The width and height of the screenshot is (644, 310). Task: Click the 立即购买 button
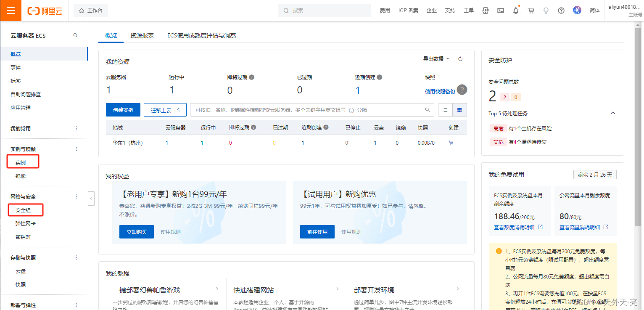(x=137, y=232)
